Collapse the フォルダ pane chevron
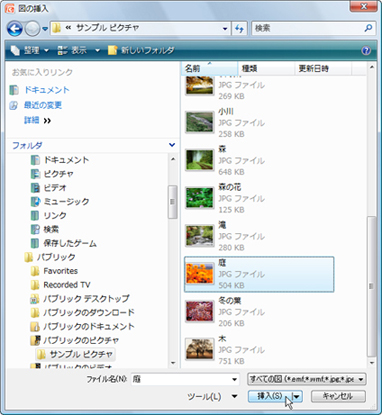This screenshot has width=382, height=415. 172,145
